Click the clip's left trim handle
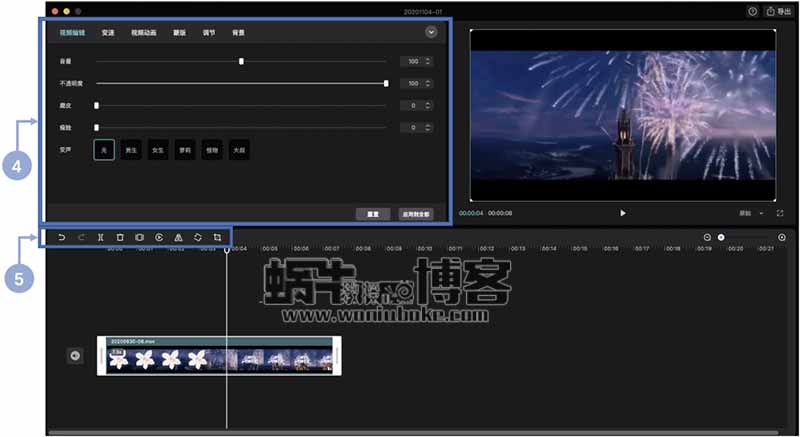Viewport: 800px width, 437px height. tap(101, 356)
